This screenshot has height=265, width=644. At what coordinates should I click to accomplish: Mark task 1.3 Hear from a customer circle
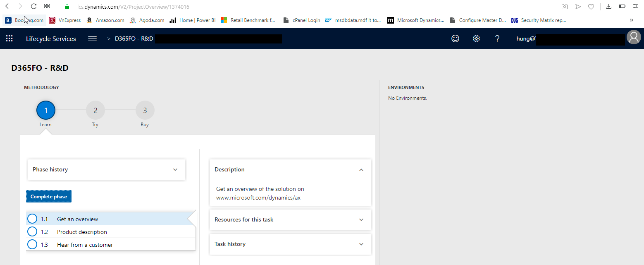pyautogui.click(x=32, y=244)
